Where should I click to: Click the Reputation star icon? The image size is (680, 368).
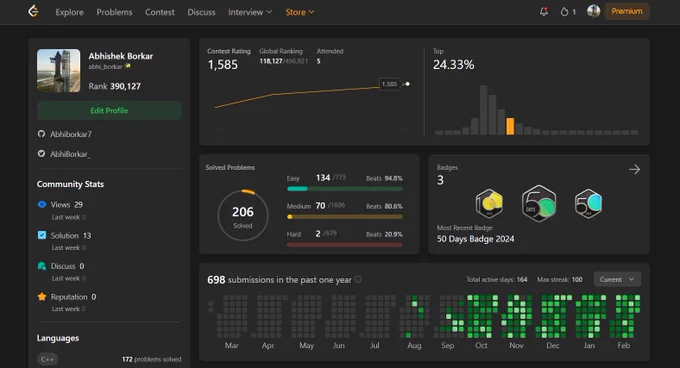pos(42,296)
